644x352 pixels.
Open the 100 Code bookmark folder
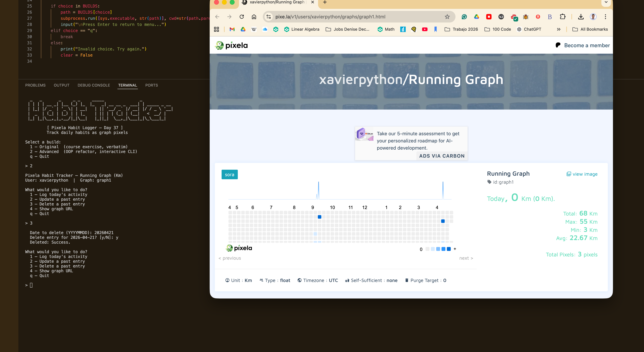(x=498, y=29)
